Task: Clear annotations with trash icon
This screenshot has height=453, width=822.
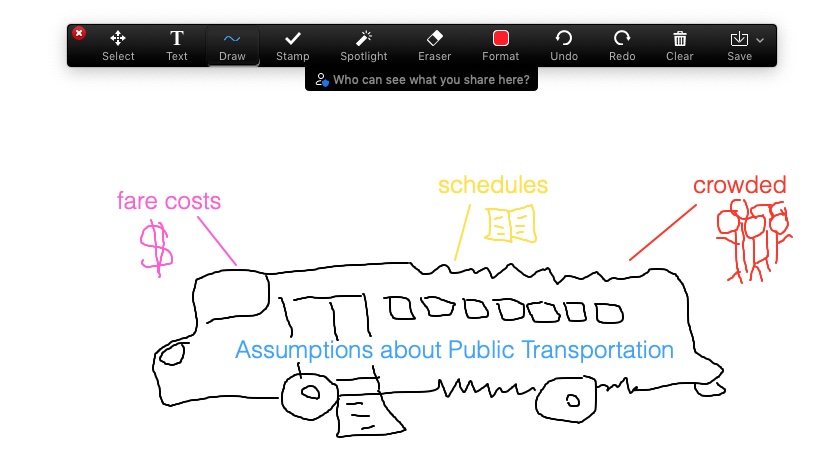Action: 680,45
